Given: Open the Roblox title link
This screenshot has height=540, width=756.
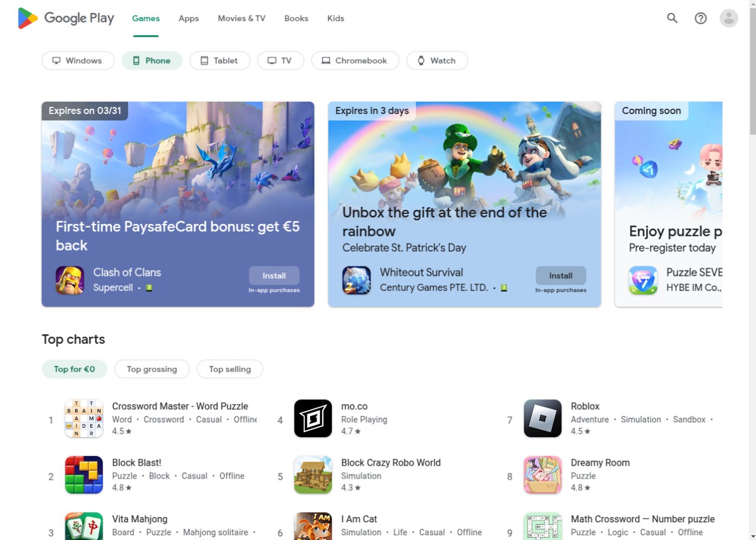Looking at the screenshot, I should pos(585,406).
